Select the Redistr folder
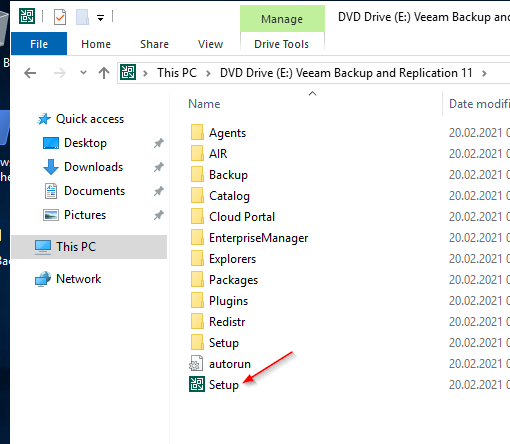Viewport: 510px width, 444px height. (x=227, y=322)
